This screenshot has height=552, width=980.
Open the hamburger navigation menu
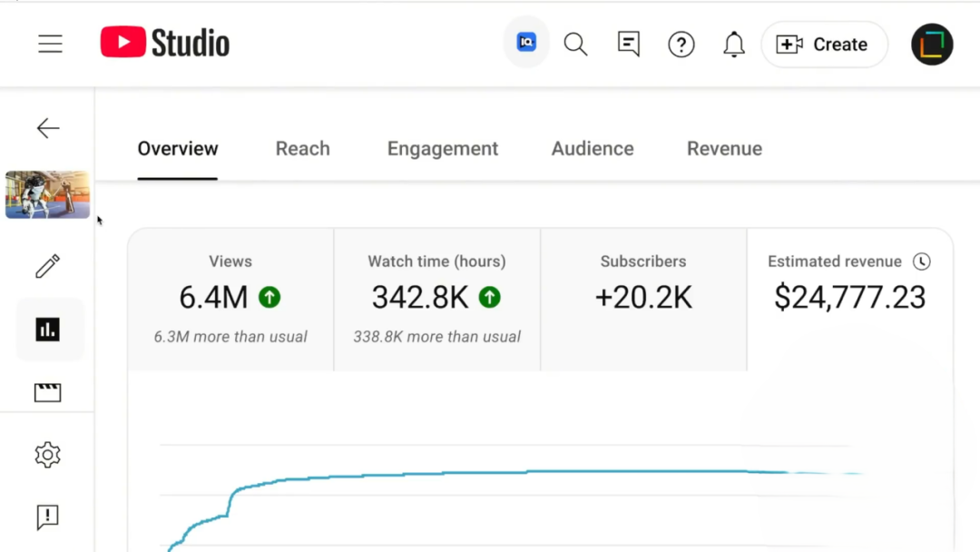50,44
